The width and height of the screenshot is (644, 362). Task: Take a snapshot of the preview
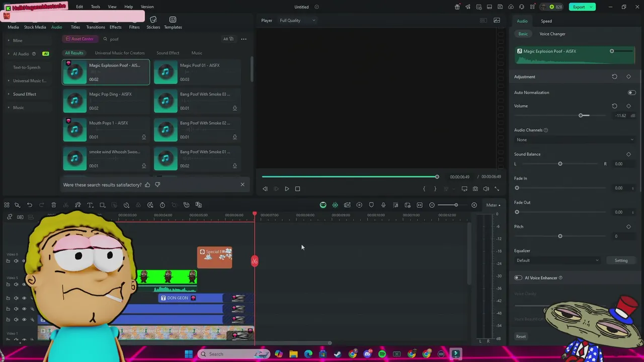coord(475,189)
